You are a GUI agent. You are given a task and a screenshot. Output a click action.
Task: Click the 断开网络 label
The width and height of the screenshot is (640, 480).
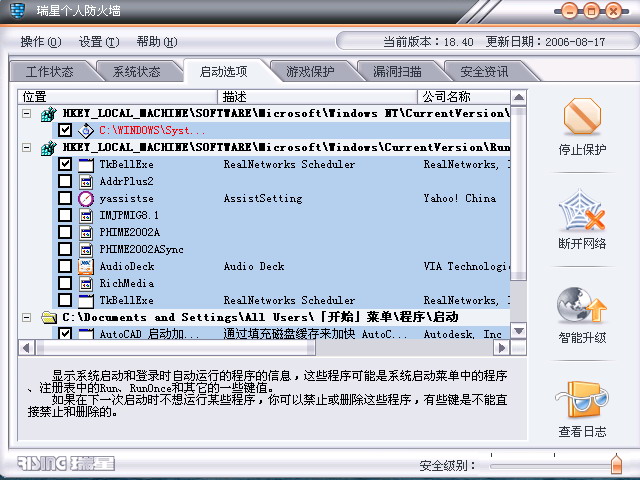coord(582,244)
